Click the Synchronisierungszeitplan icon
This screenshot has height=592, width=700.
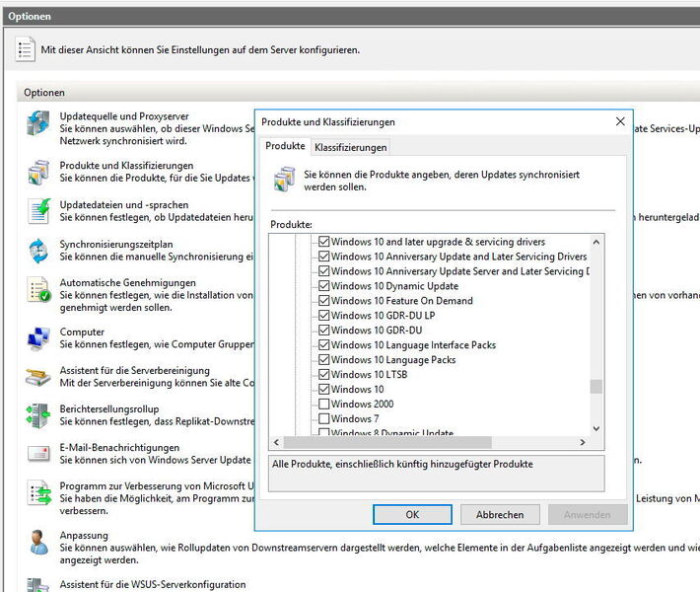[x=38, y=251]
